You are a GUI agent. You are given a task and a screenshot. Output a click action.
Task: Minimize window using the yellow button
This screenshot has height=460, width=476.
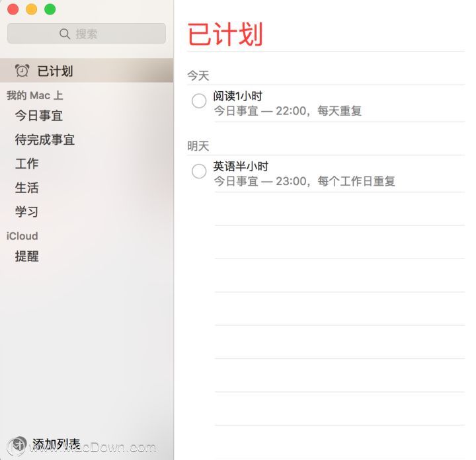32,9
